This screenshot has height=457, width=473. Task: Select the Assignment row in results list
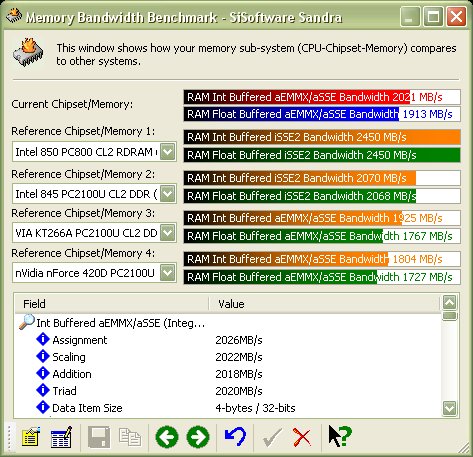(80, 340)
